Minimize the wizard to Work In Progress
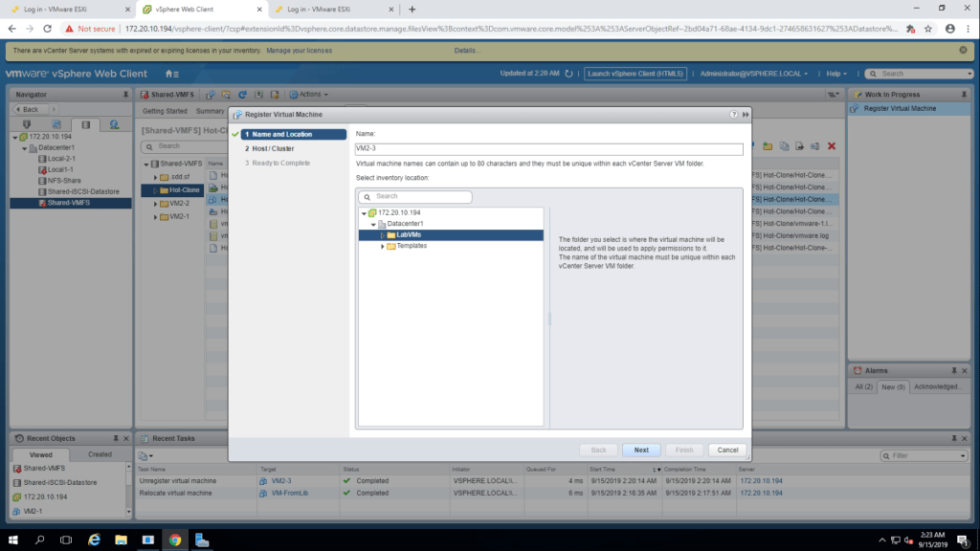This screenshot has width=980, height=551. (745, 114)
